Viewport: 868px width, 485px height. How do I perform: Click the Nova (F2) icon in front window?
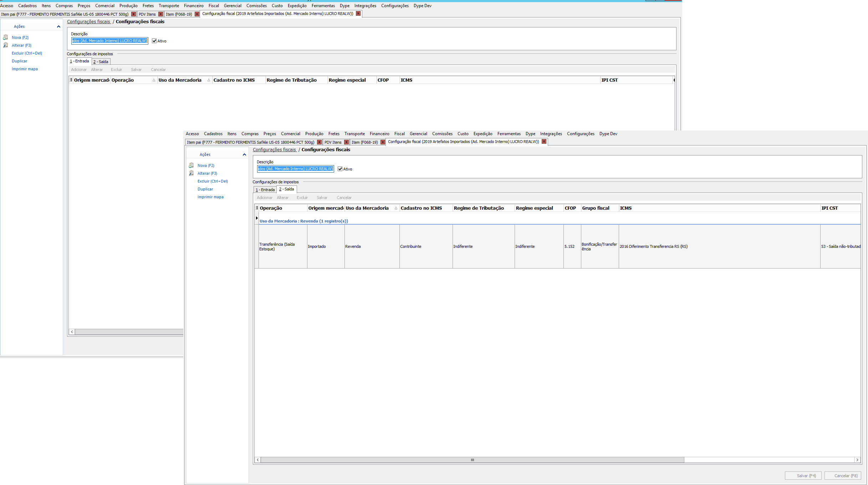pyautogui.click(x=192, y=165)
